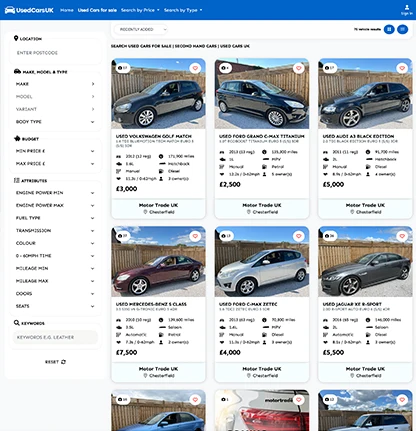Click the £7,500 price on Mercedes S Class
416x431 pixels.
click(126, 352)
